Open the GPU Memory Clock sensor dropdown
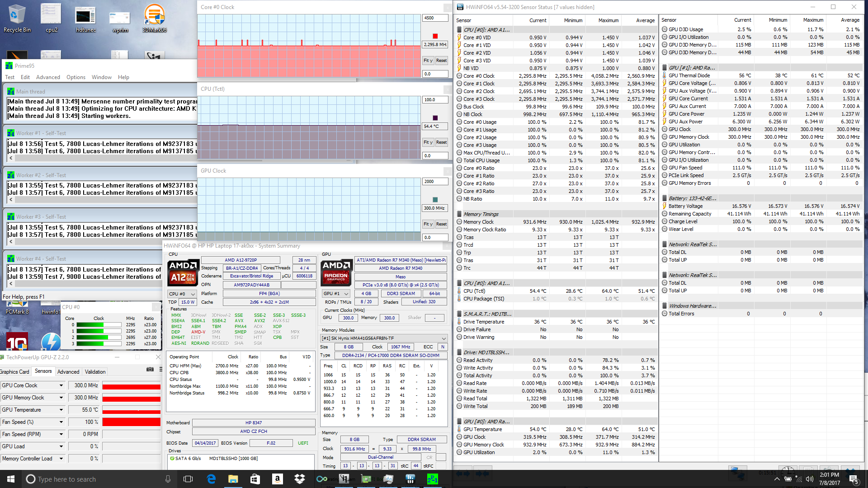The width and height of the screenshot is (868, 488). tap(61, 398)
